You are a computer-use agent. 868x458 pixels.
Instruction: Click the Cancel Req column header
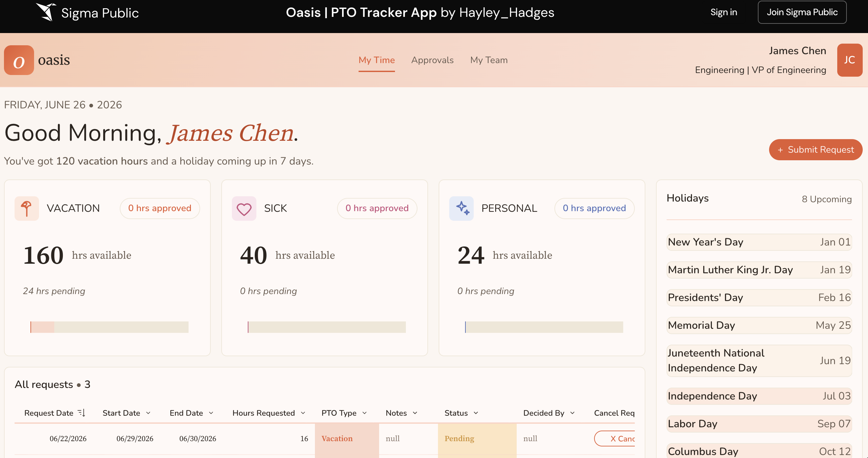click(614, 413)
